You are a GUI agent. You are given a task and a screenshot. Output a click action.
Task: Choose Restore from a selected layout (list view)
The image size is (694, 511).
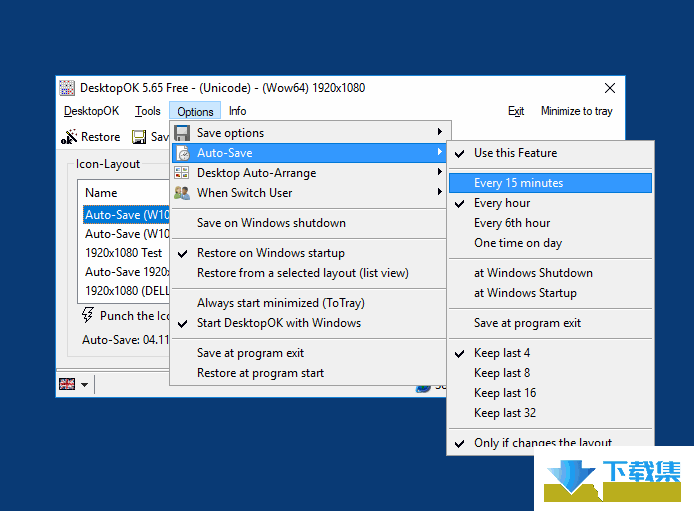click(x=308, y=273)
